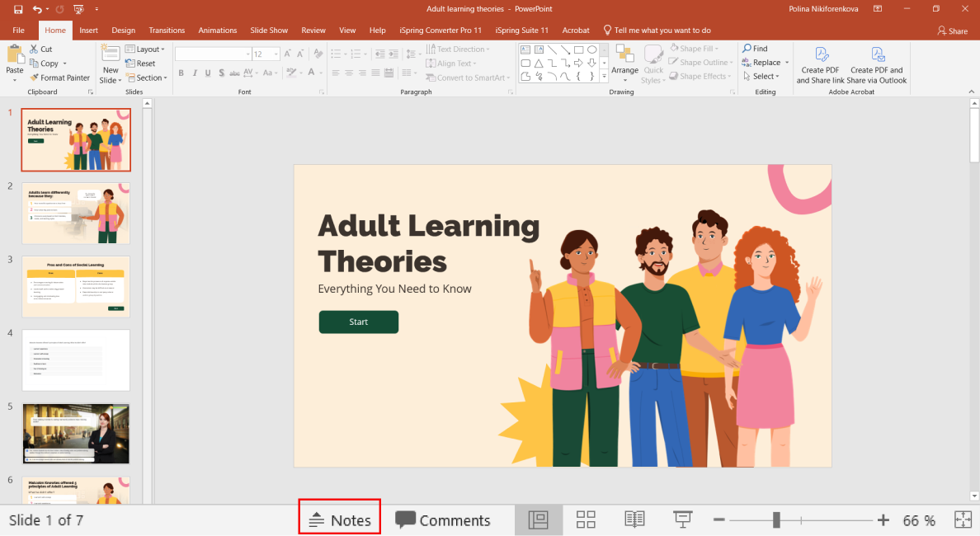Click the New Slide icon
Viewport: 980px width, 536px height.
coord(111,55)
